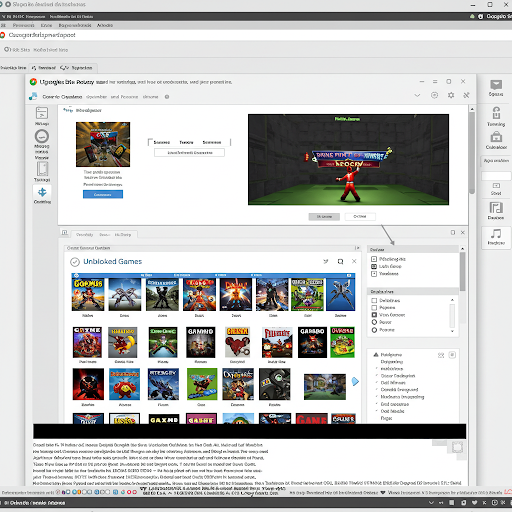
Task: Uncheck the filled checkbox in middle right list
Action: [374, 315]
